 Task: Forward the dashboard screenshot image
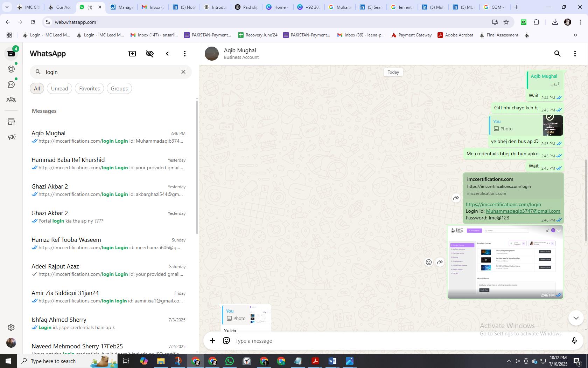tap(440, 262)
